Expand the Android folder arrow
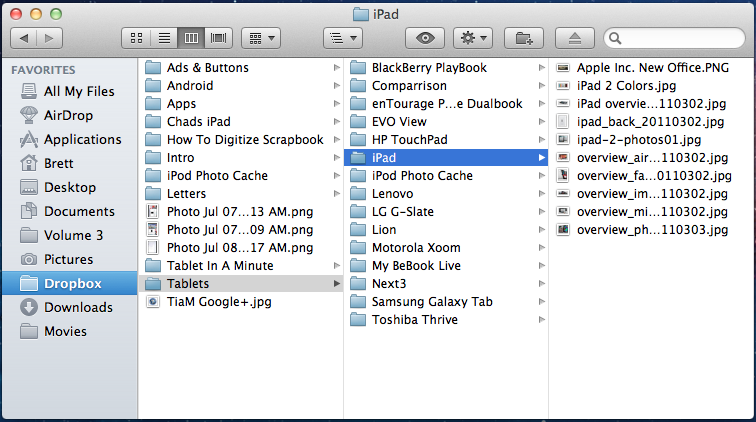Viewport: 756px width, 422px height. (337, 85)
